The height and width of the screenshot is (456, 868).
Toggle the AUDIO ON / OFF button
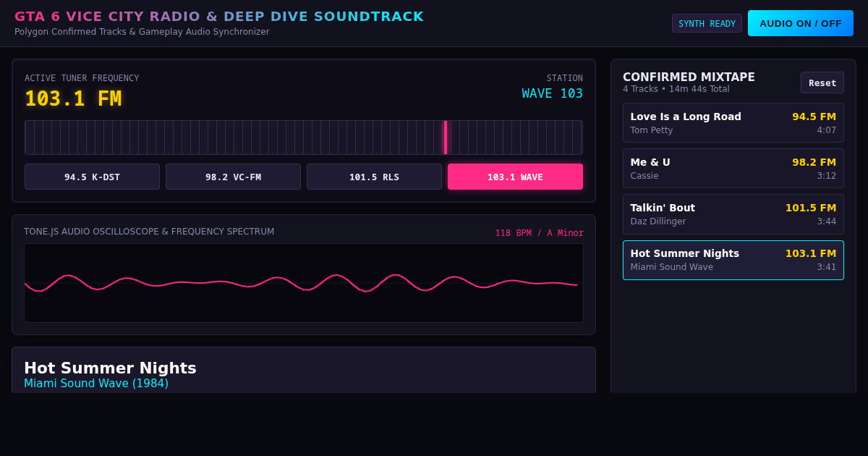coord(801,23)
